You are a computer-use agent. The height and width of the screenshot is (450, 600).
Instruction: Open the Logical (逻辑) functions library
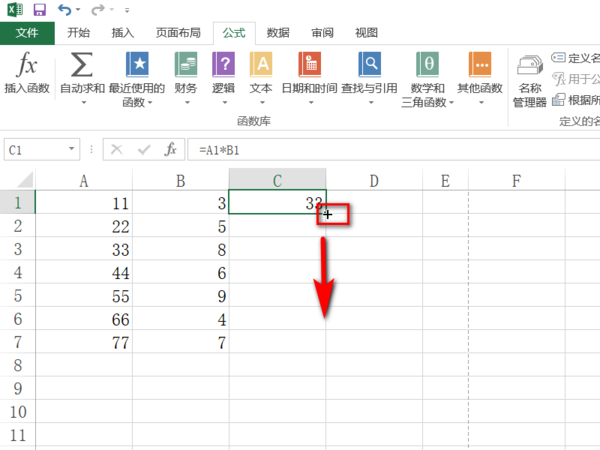[223, 78]
